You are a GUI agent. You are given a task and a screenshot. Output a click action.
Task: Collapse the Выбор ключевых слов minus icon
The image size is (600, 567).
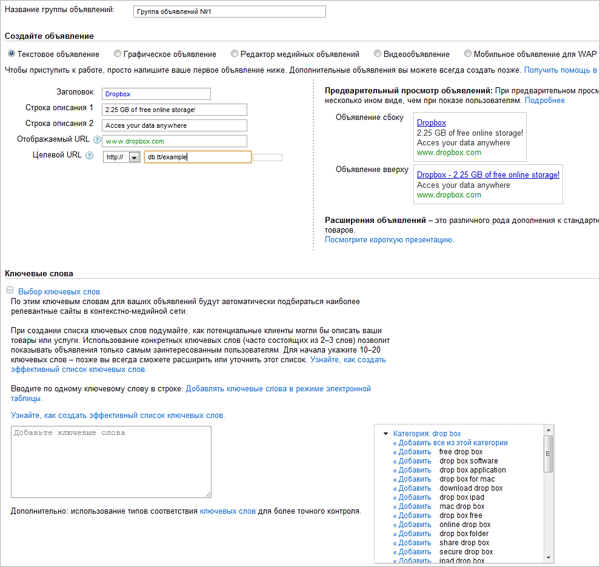point(10,291)
